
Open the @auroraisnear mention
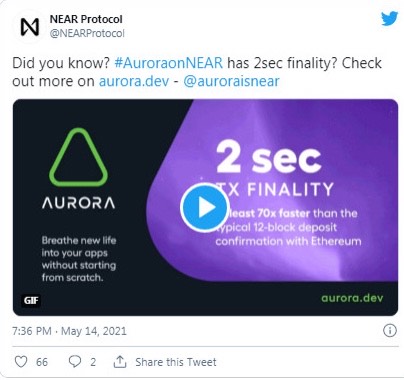231,81
